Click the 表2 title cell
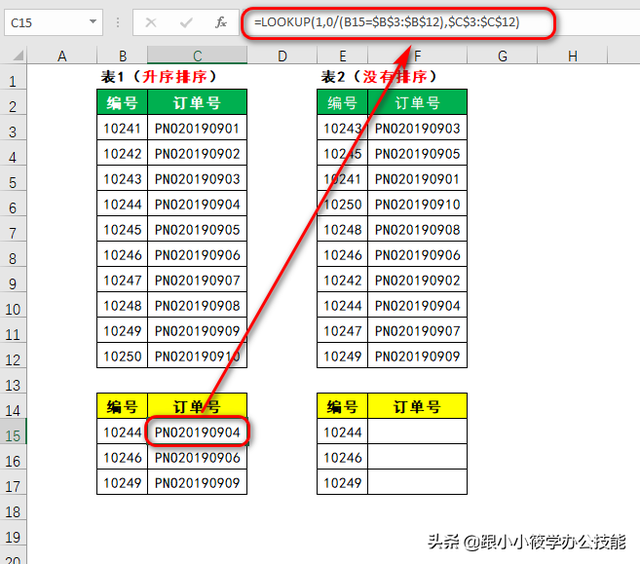 coord(379,76)
